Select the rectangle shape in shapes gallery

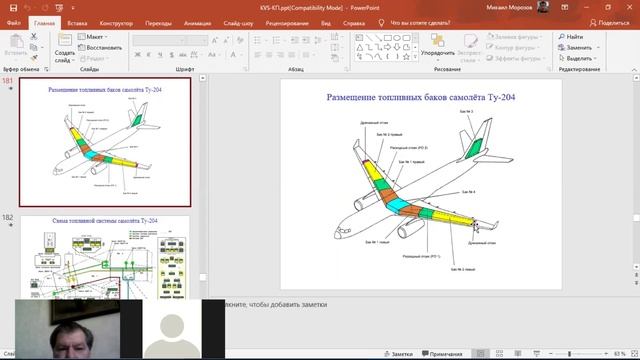click(388, 38)
